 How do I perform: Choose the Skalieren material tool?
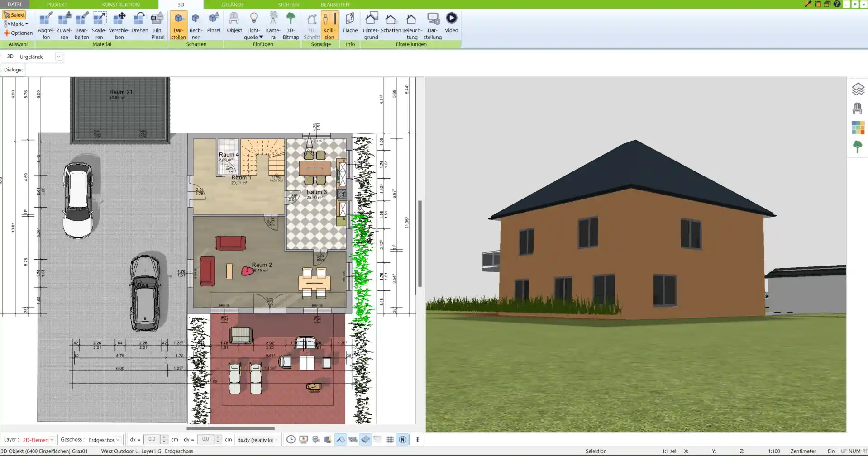[x=99, y=26]
